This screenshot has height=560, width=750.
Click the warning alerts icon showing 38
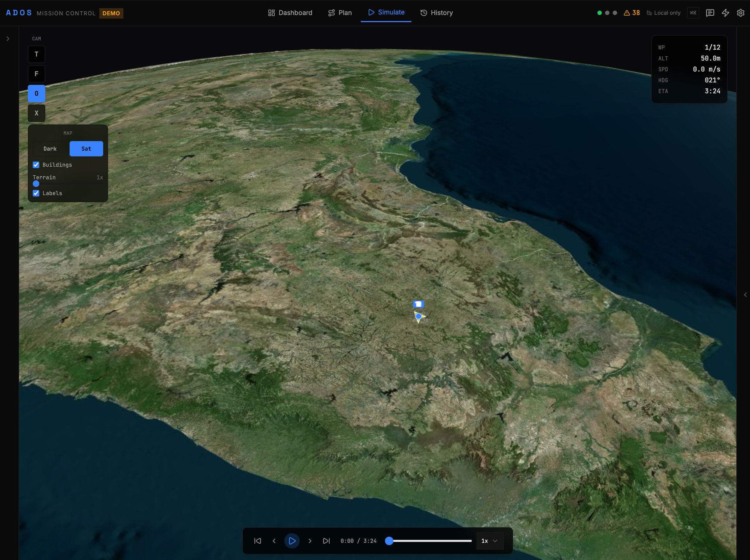coord(632,13)
